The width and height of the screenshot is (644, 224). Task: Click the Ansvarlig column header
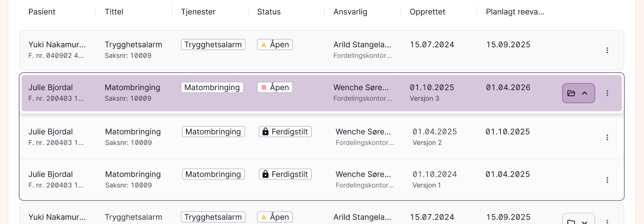coord(350,12)
